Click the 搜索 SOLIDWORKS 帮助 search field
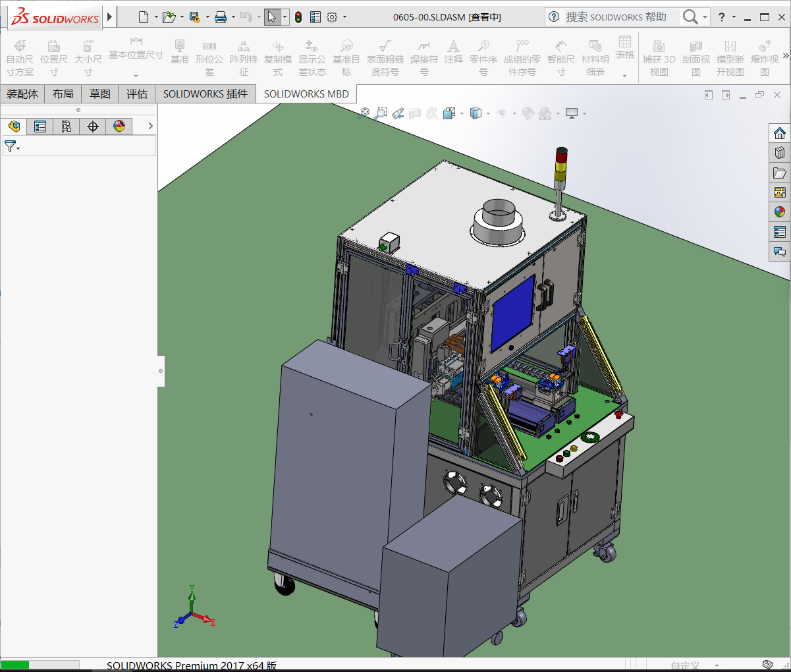The width and height of the screenshot is (791, 672). click(616, 17)
